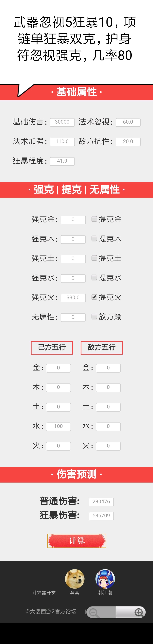
Task: Click the 狂暴伤害 result field
Action: [101, 515]
